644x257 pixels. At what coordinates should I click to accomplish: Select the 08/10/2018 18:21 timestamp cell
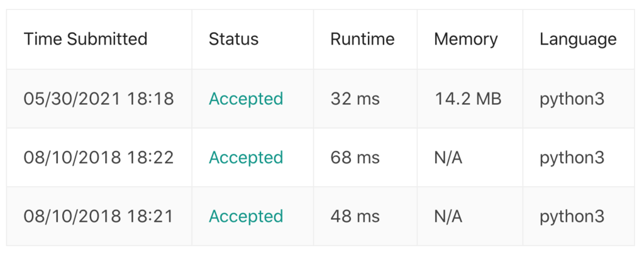point(99,216)
